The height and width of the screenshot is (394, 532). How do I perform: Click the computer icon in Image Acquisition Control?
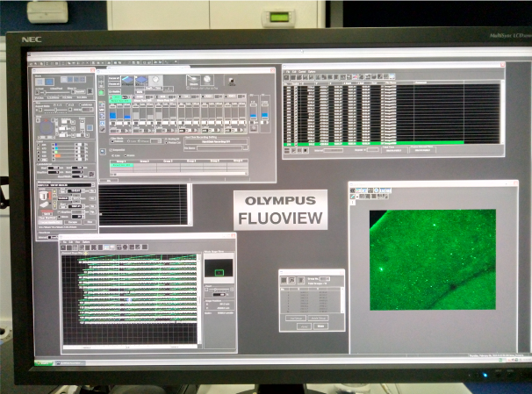[232, 82]
